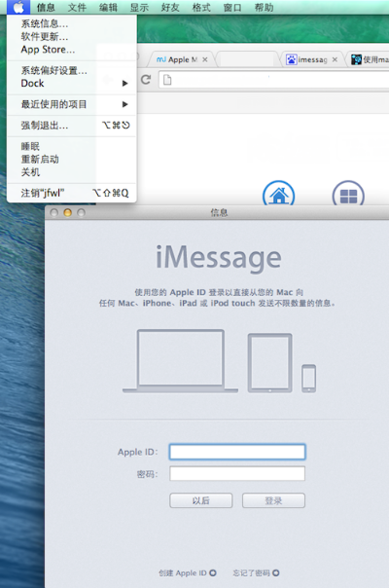Close the imessag browser tab
The width and height of the screenshot is (389, 588).
(336, 59)
